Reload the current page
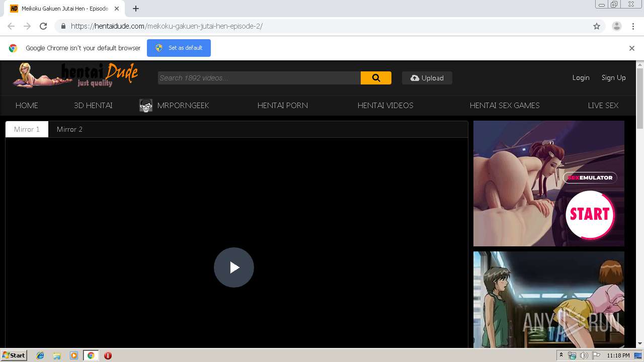The image size is (644, 362). pos(43,26)
